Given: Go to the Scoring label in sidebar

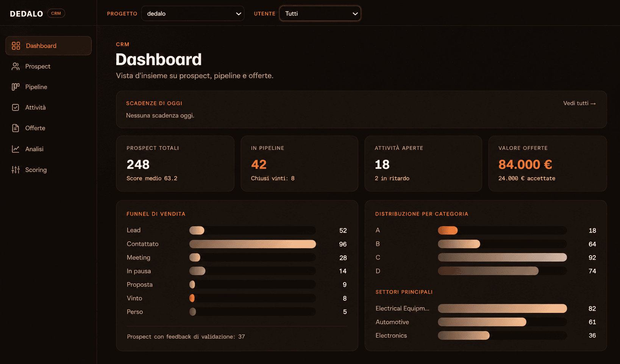Looking at the screenshot, I should point(36,170).
